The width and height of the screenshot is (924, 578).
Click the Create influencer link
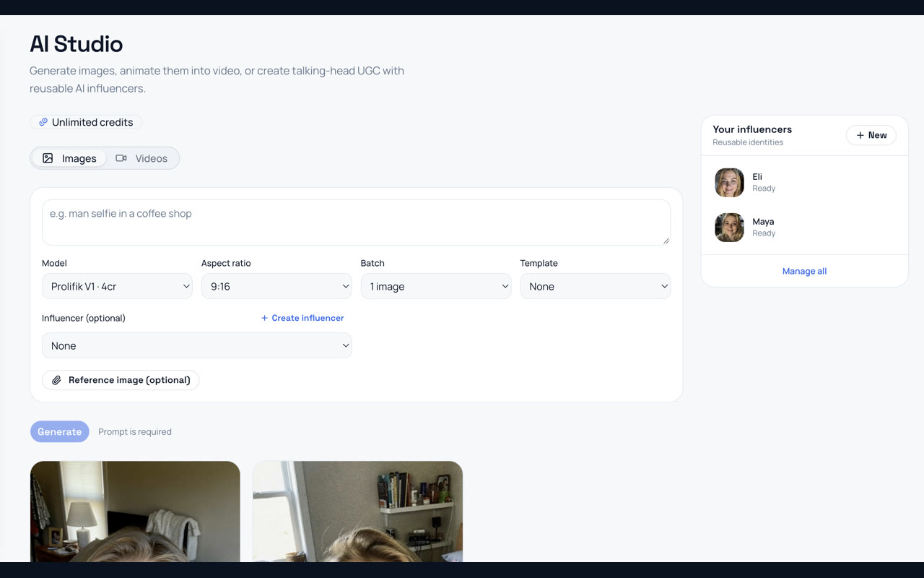click(302, 318)
